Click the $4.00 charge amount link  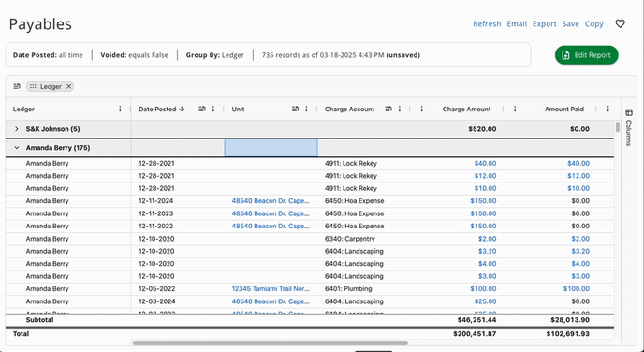coord(487,264)
